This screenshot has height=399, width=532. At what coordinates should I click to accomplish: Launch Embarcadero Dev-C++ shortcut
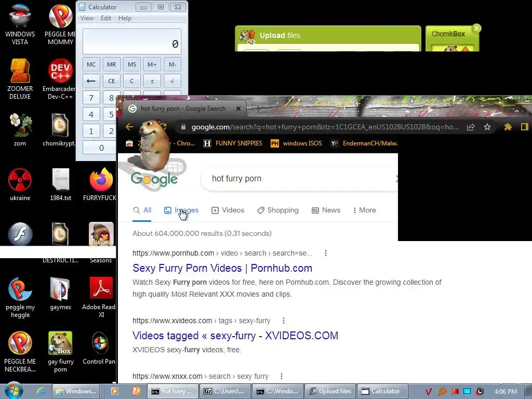click(x=60, y=79)
